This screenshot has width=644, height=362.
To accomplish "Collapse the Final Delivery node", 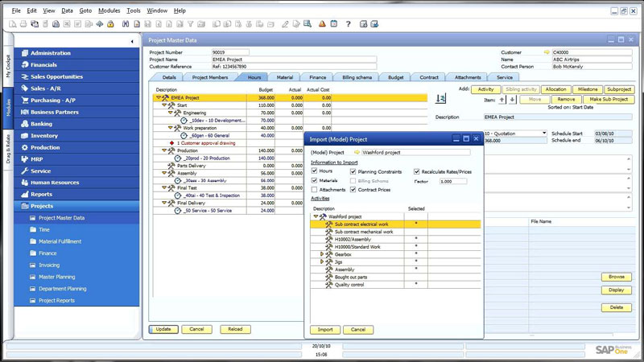I will click(x=164, y=203).
